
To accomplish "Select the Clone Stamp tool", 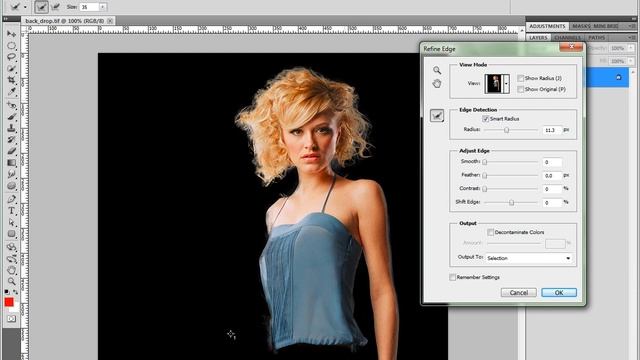I will click(x=11, y=128).
